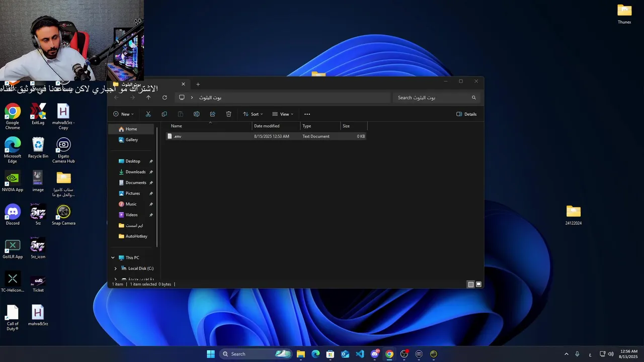This screenshot has height=362, width=644.
Task: Cut the selected file with scissors icon
Action: click(x=148, y=114)
